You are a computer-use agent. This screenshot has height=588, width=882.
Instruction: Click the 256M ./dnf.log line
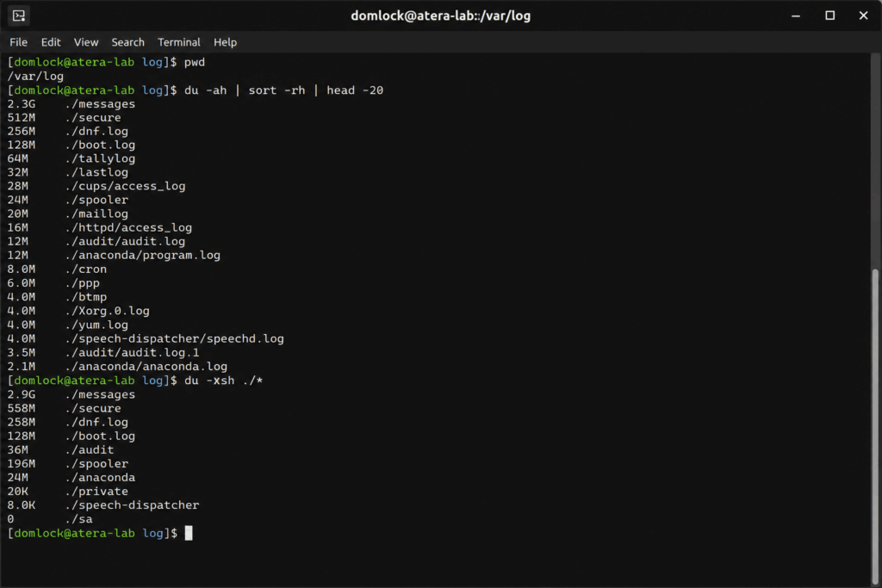(67, 131)
